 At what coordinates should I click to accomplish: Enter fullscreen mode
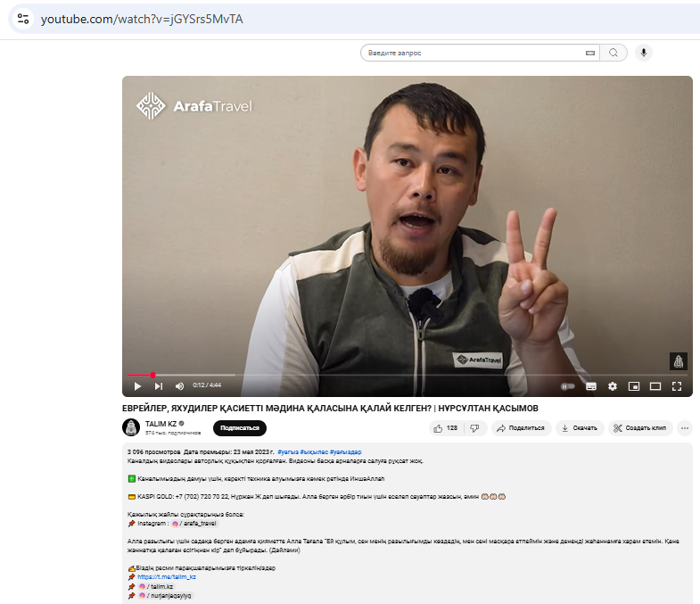pyautogui.click(x=677, y=386)
